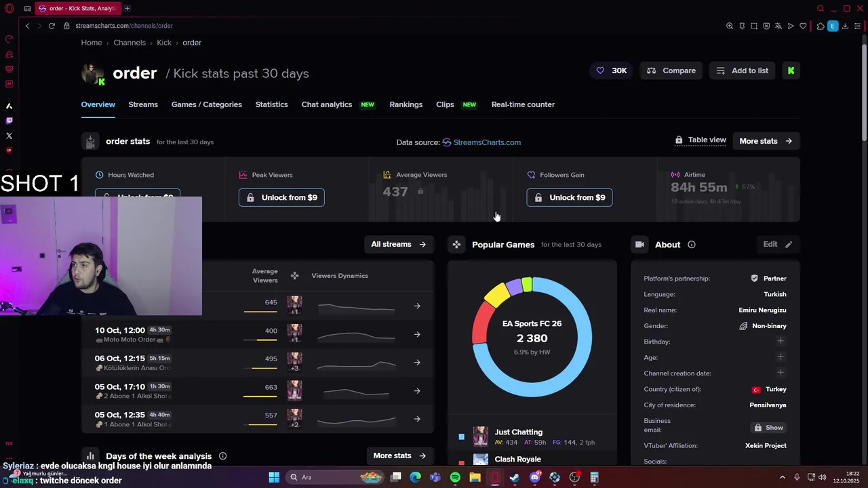Open Easy Setup sliders icon

tap(857, 26)
